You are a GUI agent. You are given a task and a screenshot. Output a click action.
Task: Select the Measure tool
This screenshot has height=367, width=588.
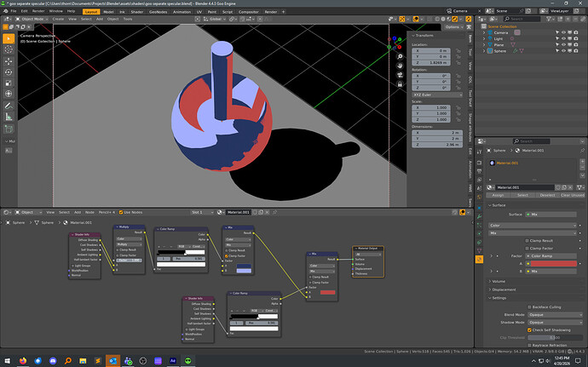(x=9, y=117)
